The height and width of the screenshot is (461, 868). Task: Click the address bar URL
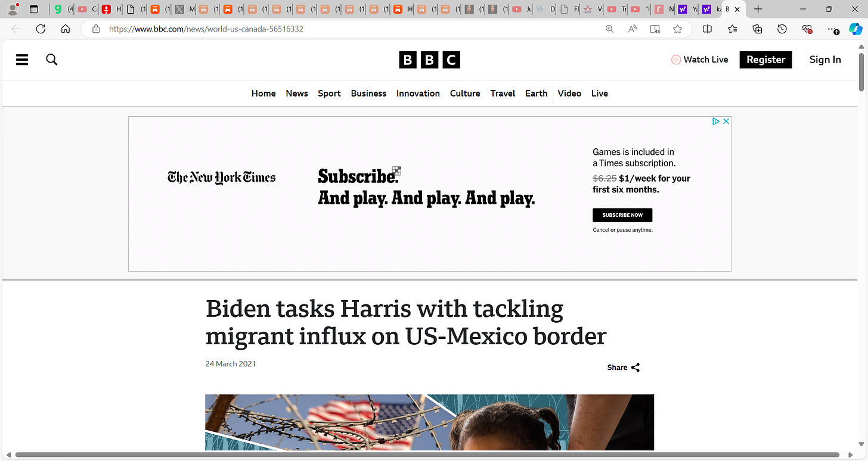click(206, 29)
